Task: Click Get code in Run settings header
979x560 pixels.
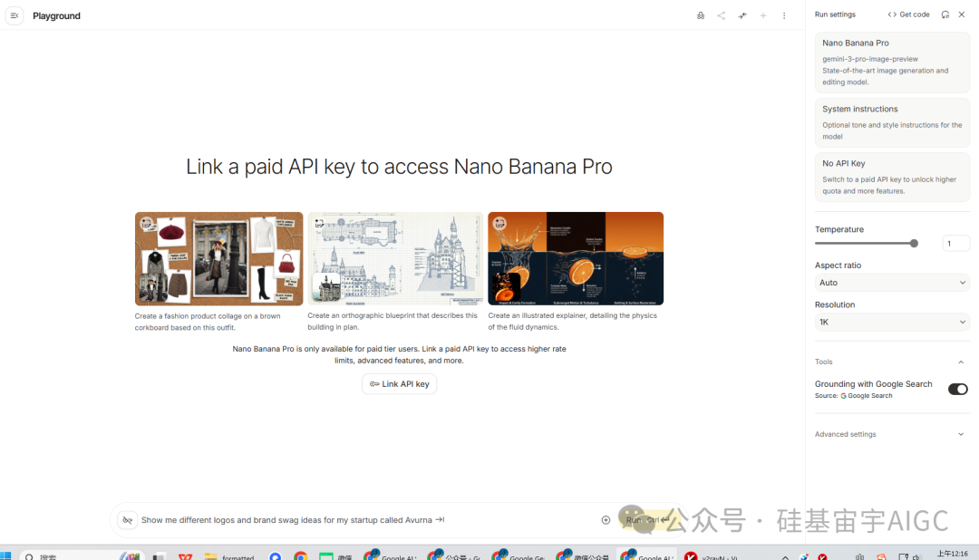Action: (x=908, y=14)
